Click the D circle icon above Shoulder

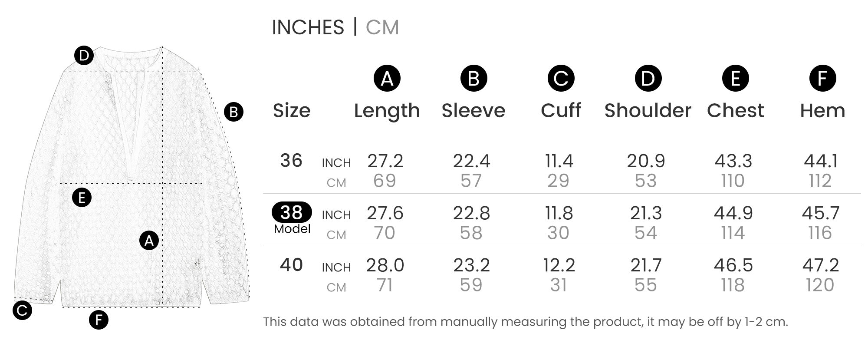point(648,79)
